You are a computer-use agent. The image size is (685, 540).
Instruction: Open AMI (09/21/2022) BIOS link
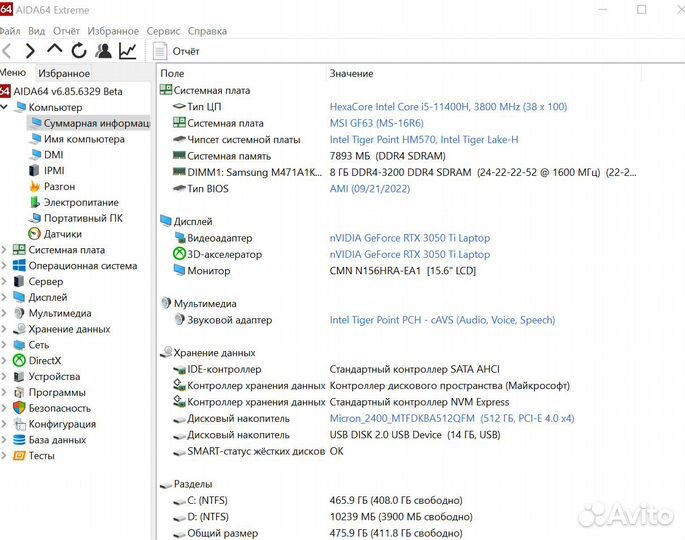[370, 189]
